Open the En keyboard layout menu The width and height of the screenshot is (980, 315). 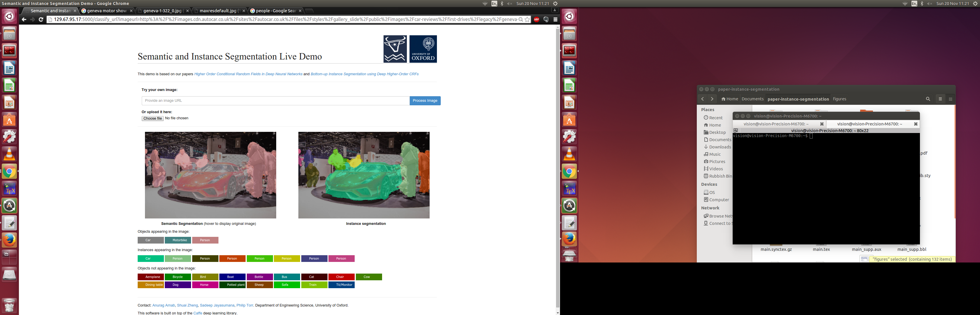(494, 3)
